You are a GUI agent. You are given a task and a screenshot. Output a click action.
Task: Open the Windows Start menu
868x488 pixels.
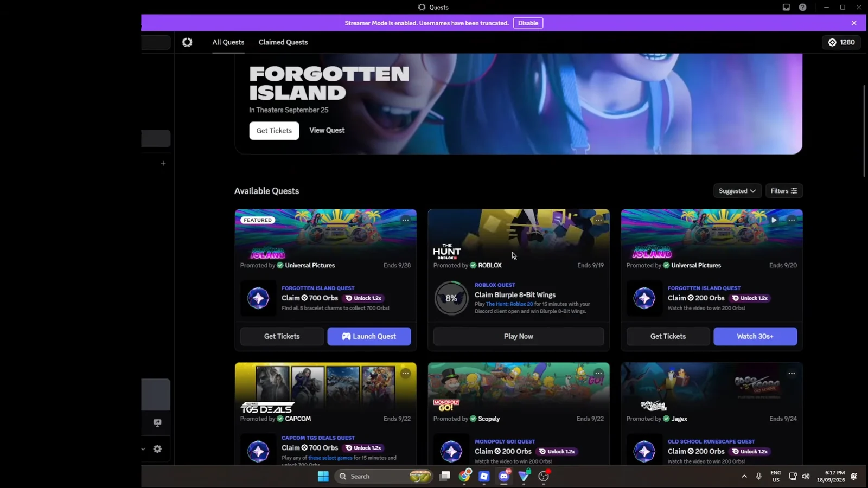point(323,476)
